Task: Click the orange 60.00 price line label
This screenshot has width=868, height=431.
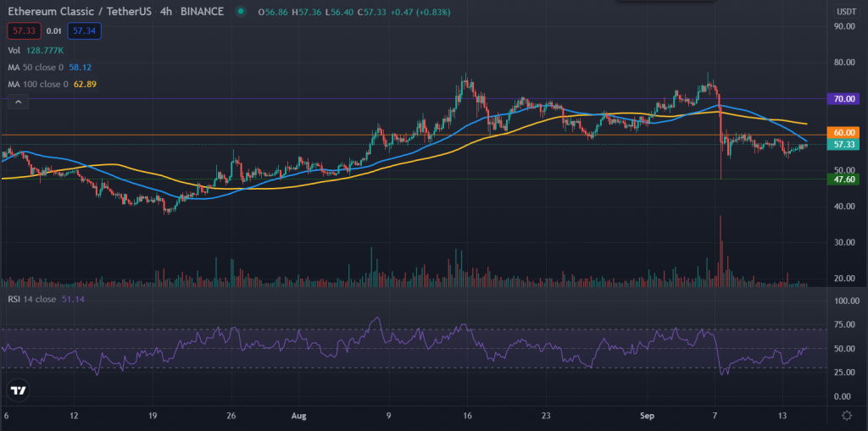Action: click(x=842, y=133)
